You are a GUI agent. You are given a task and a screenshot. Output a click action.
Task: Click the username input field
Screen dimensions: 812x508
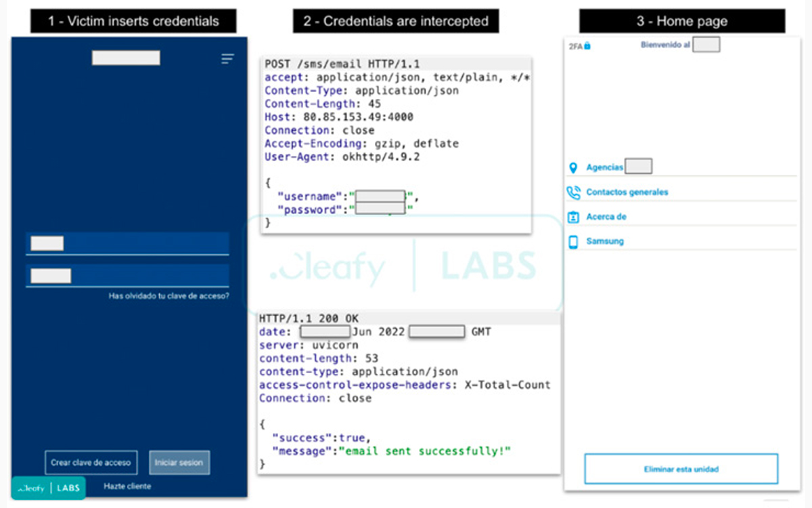[127, 244]
